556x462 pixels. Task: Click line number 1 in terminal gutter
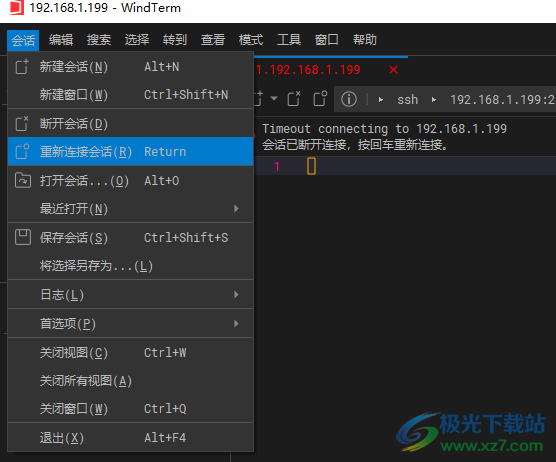click(277, 167)
